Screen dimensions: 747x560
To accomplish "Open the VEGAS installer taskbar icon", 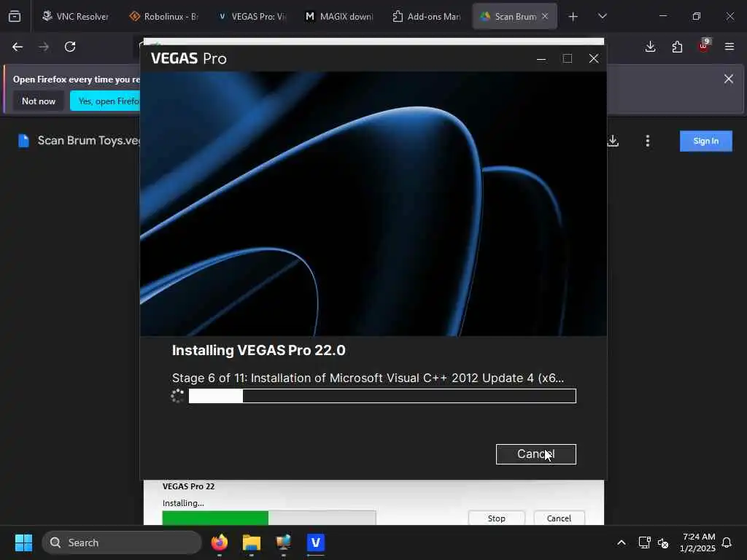I will (315, 542).
